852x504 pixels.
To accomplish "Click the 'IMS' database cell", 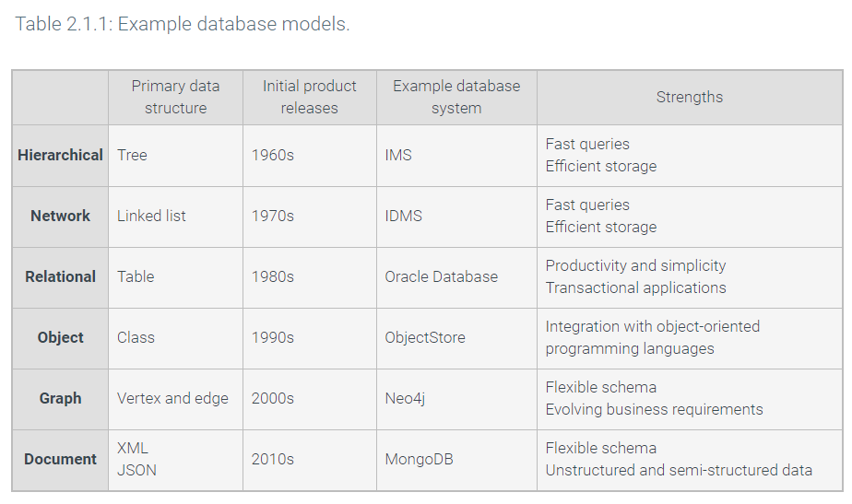I will (398, 155).
